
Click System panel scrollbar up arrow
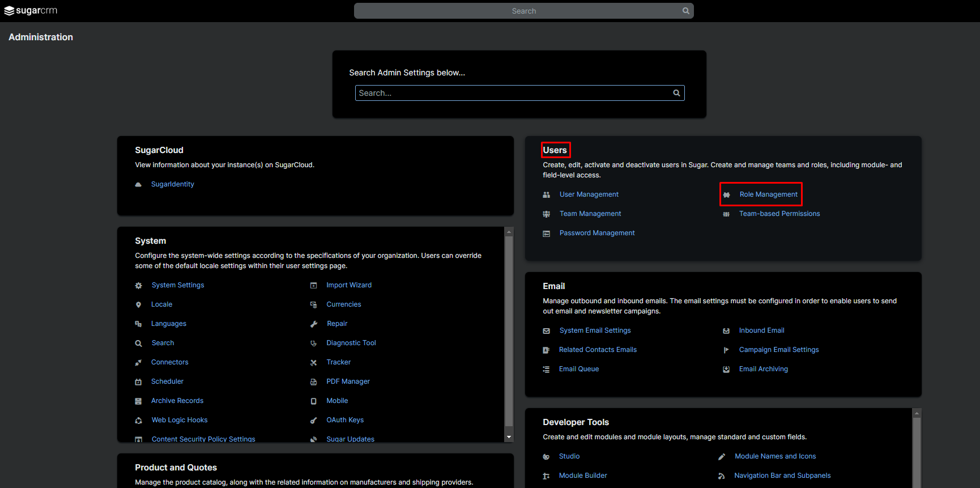(x=509, y=232)
